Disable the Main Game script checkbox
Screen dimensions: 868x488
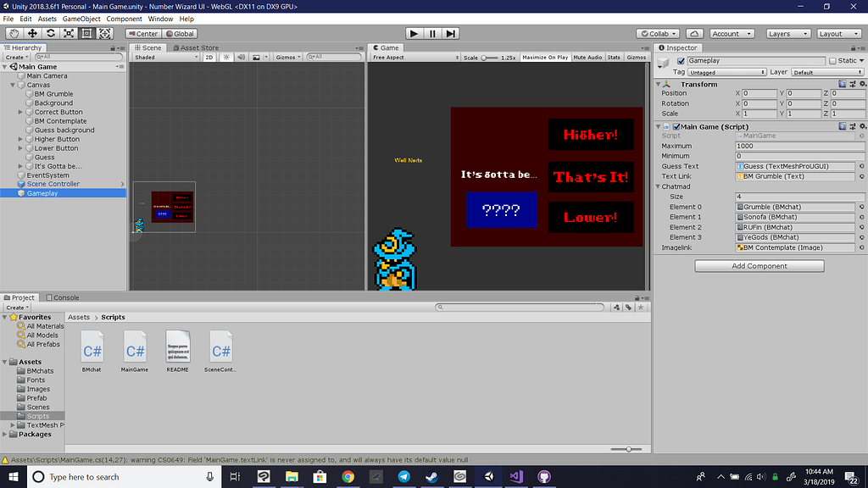click(x=676, y=126)
